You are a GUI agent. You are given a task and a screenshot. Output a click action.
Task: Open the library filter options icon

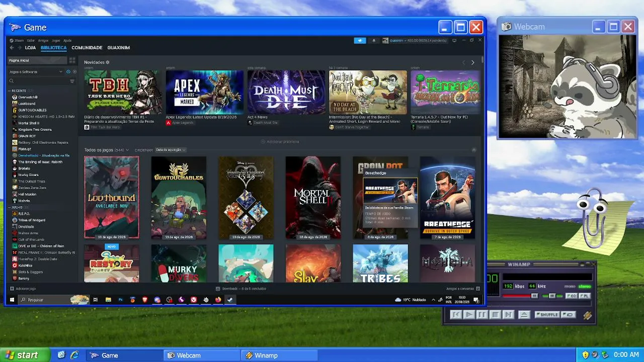(72, 81)
